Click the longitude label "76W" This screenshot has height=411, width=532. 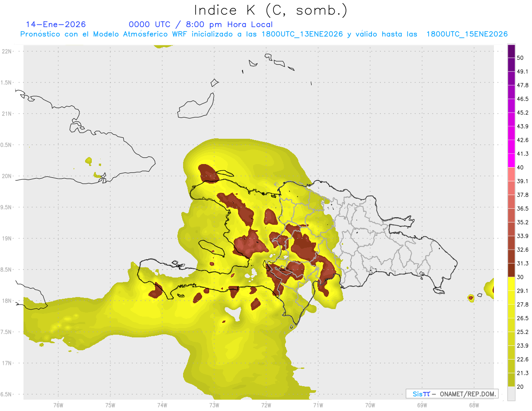(58, 405)
